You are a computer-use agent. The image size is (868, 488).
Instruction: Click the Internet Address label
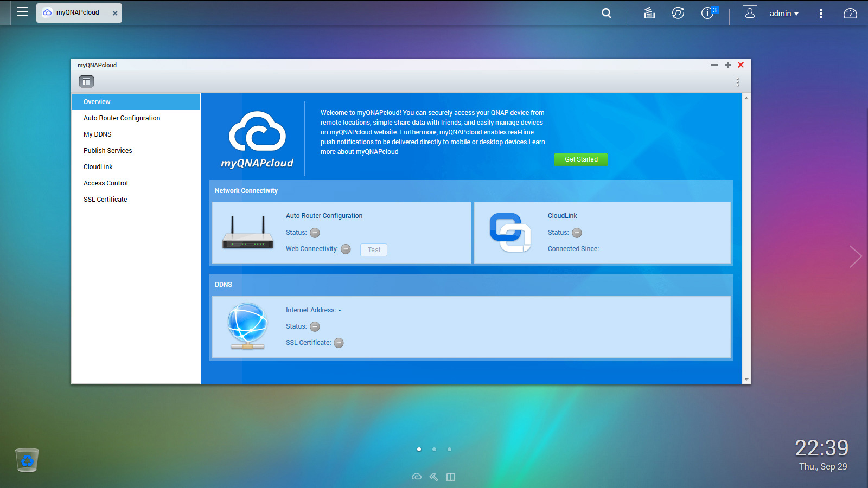coord(311,310)
